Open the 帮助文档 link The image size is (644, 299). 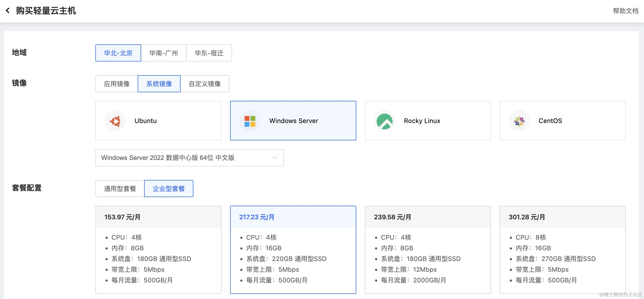pos(626,11)
